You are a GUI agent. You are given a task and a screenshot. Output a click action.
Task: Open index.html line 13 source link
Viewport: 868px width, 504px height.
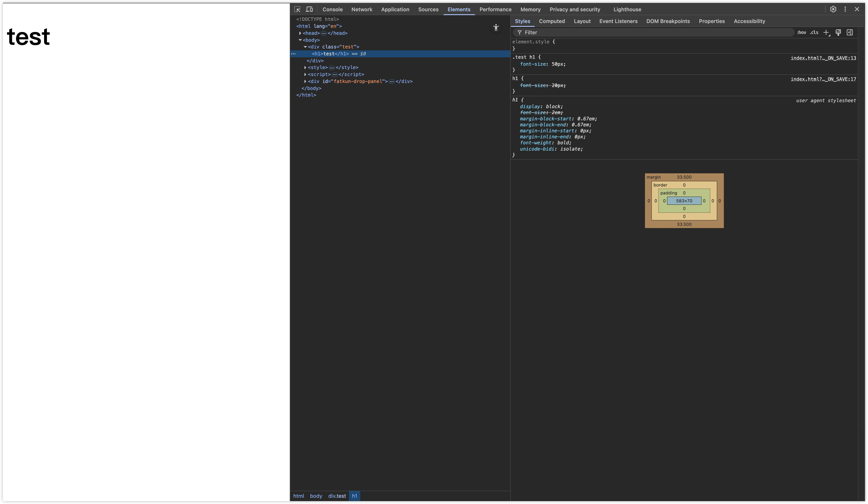click(823, 58)
